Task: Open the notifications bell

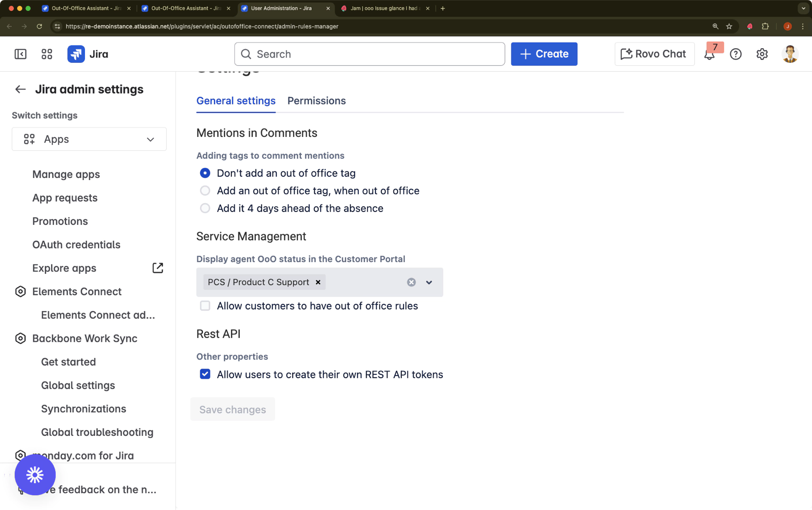Action: click(709, 55)
